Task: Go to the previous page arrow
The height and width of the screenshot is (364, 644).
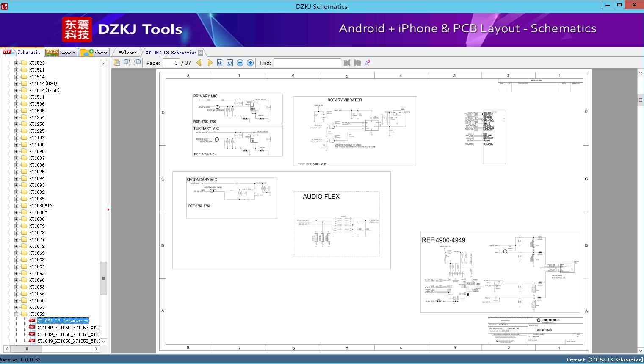Action: coord(199,63)
